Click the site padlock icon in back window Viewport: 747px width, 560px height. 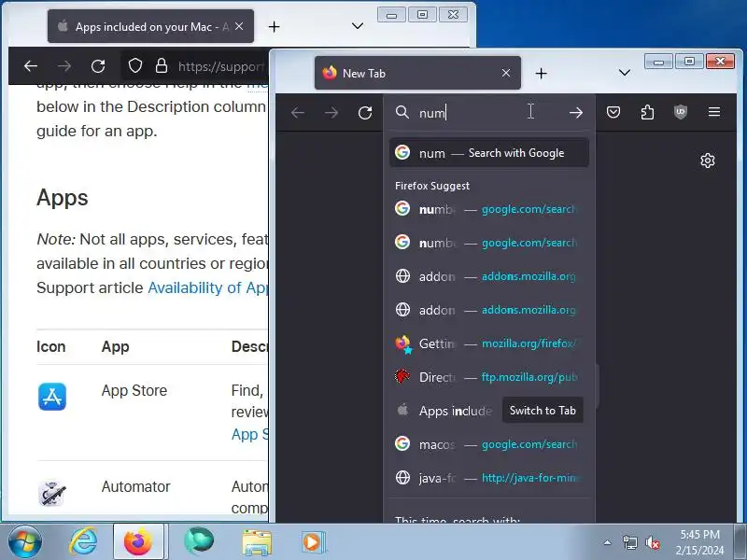[x=162, y=65]
